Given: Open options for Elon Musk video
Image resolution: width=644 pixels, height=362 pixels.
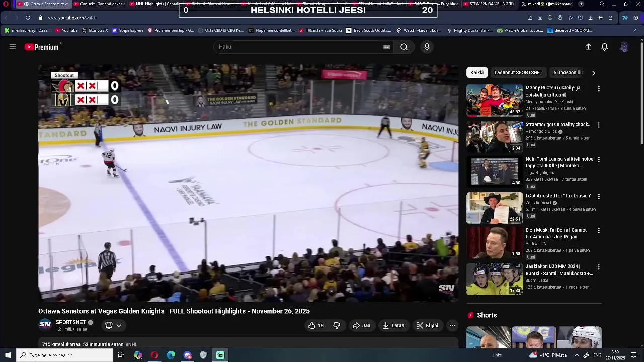Looking at the screenshot, I should click(x=599, y=231).
